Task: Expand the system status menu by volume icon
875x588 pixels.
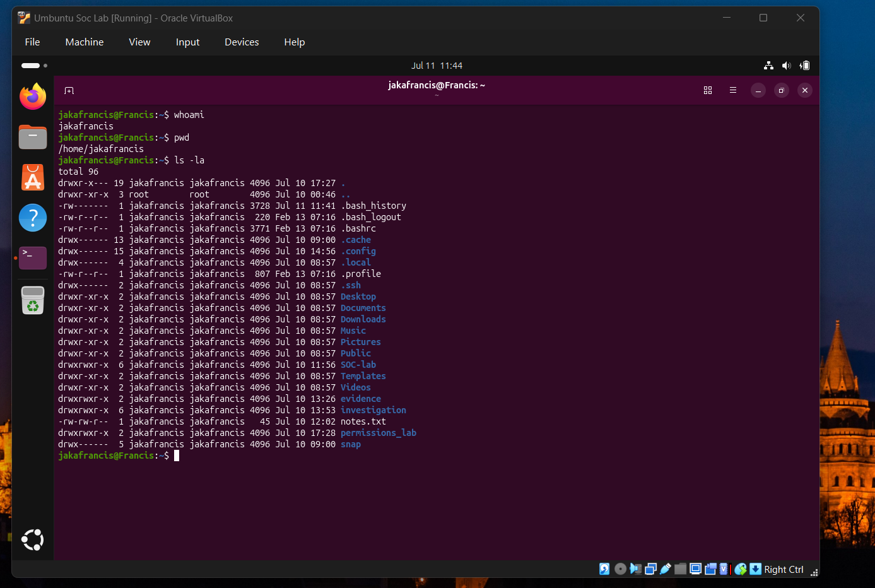Action: coord(786,66)
